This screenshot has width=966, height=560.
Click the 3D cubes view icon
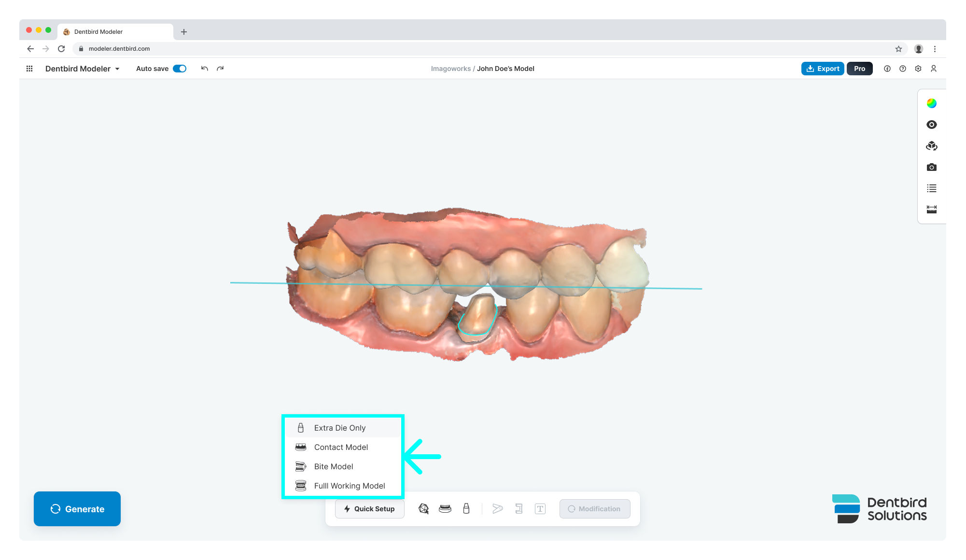point(931,146)
